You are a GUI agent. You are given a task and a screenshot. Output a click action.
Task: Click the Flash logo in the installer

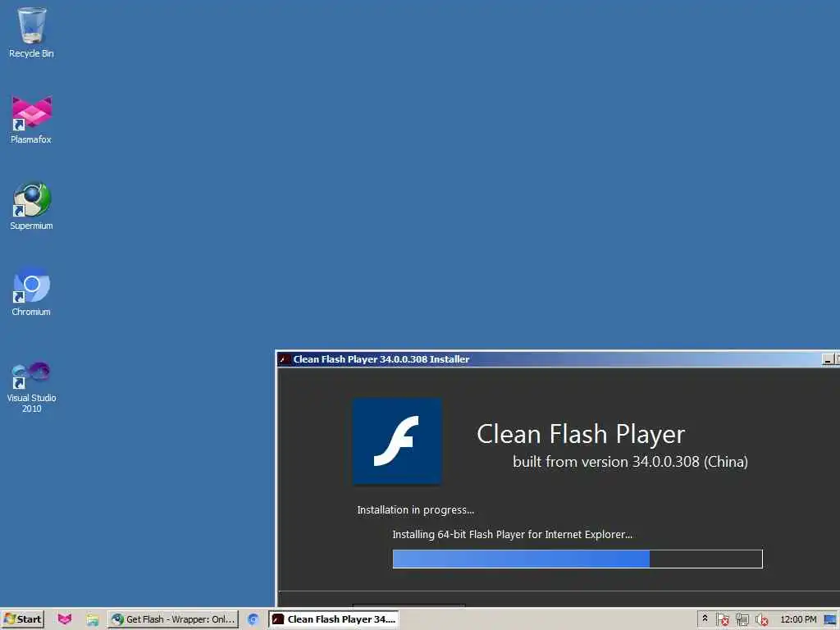397,441
